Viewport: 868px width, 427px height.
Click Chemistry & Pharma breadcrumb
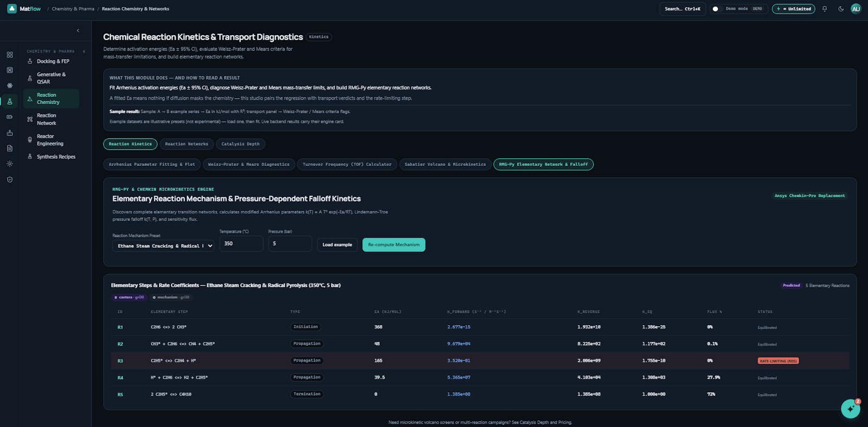tap(73, 9)
